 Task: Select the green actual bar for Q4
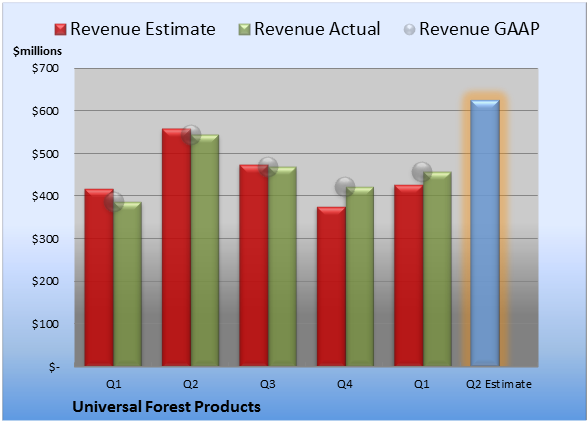(359, 276)
